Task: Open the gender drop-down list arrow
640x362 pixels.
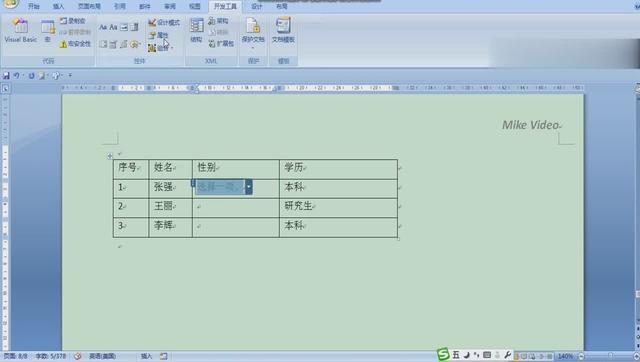Action: [x=248, y=187]
